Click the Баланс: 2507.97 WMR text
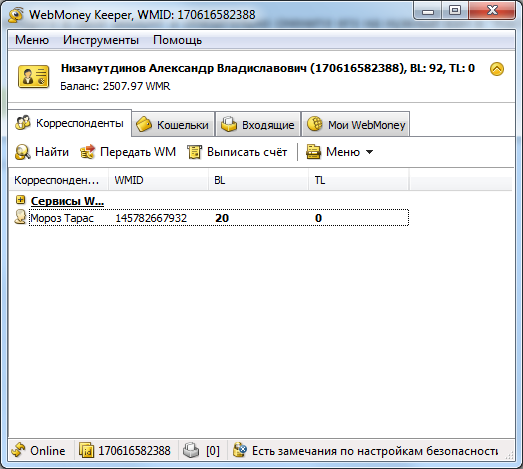The width and height of the screenshot is (523, 469). [115, 86]
